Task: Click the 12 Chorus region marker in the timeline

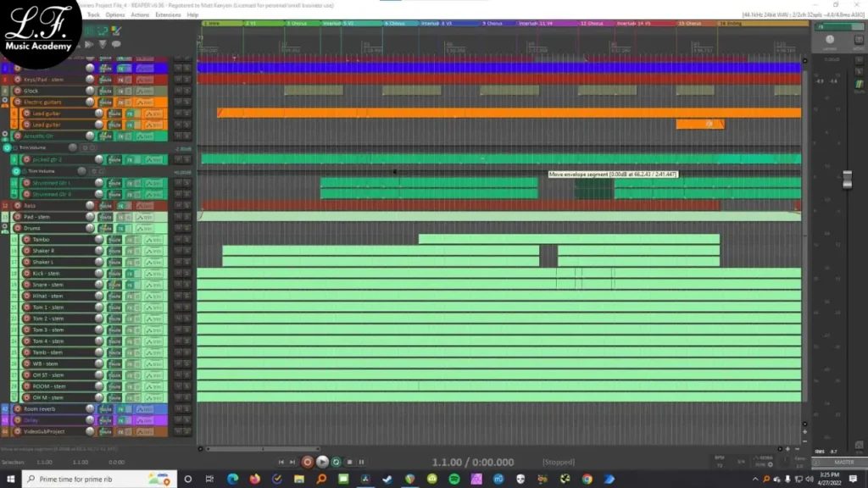Action: [592, 24]
